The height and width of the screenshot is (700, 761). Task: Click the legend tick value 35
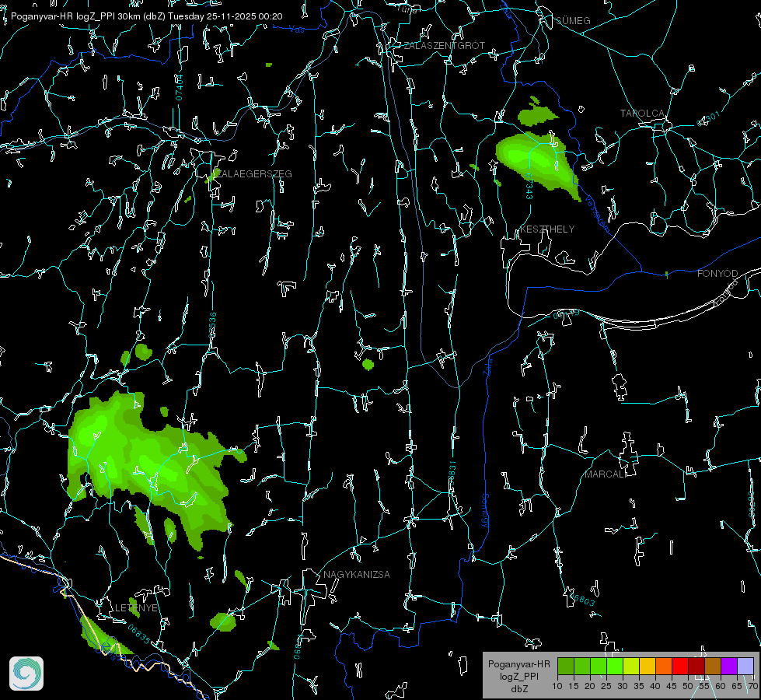click(639, 686)
